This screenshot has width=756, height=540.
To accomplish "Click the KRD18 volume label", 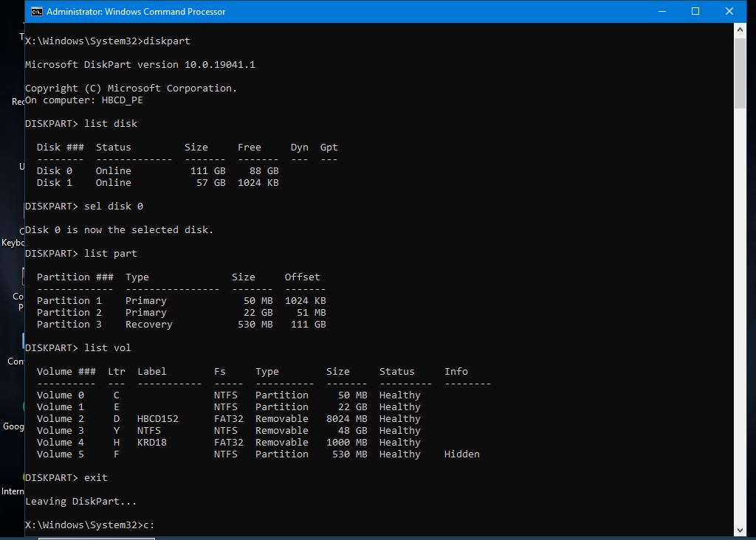I will click(151, 442).
